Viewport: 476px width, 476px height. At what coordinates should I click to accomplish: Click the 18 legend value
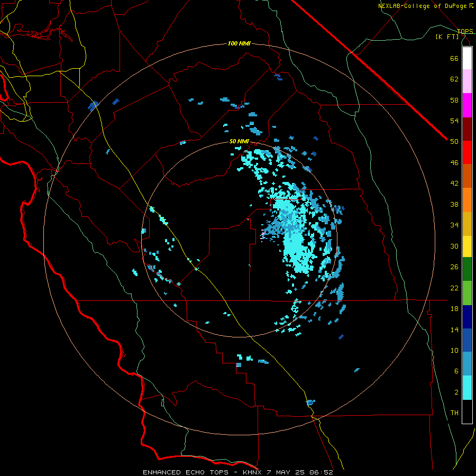point(454,309)
